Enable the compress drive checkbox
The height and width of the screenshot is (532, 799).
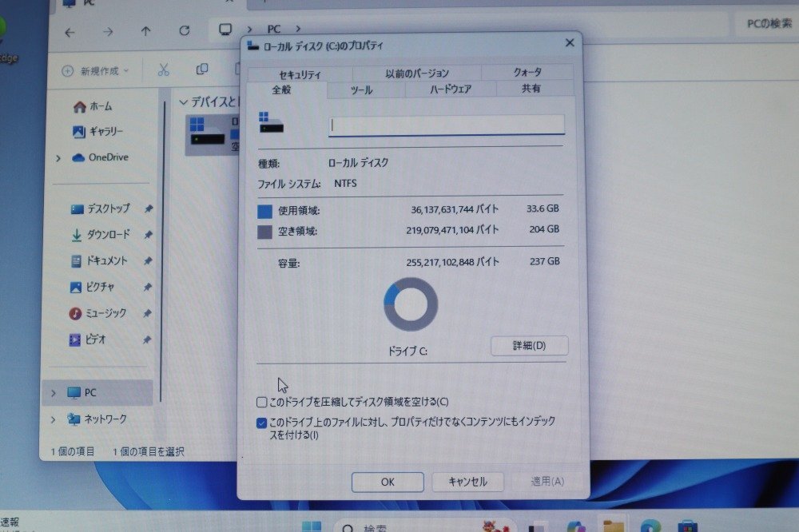260,402
